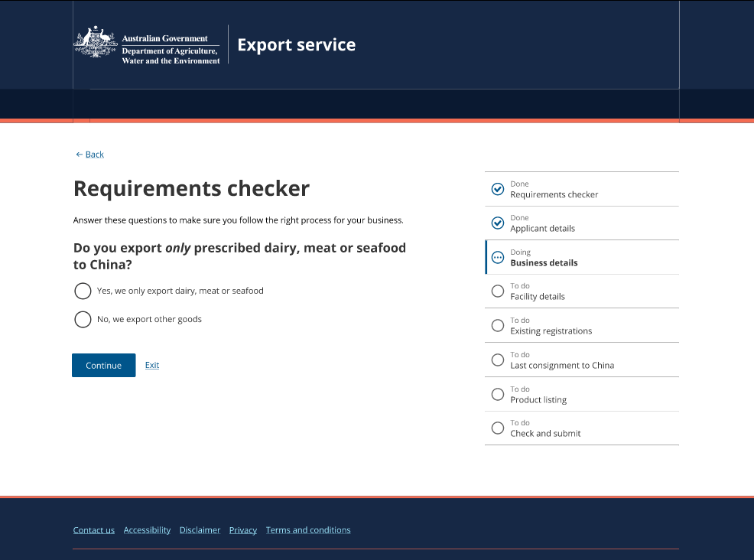The image size is (754, 560).
Task: Click the Exit link
Action: [x=152, y=365]
